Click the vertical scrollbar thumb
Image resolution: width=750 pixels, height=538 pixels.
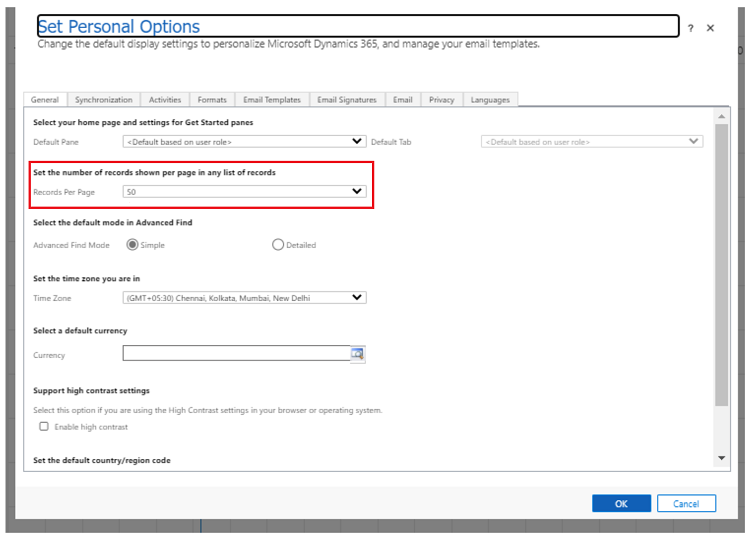pyautogui.click(x=722, y=265)
